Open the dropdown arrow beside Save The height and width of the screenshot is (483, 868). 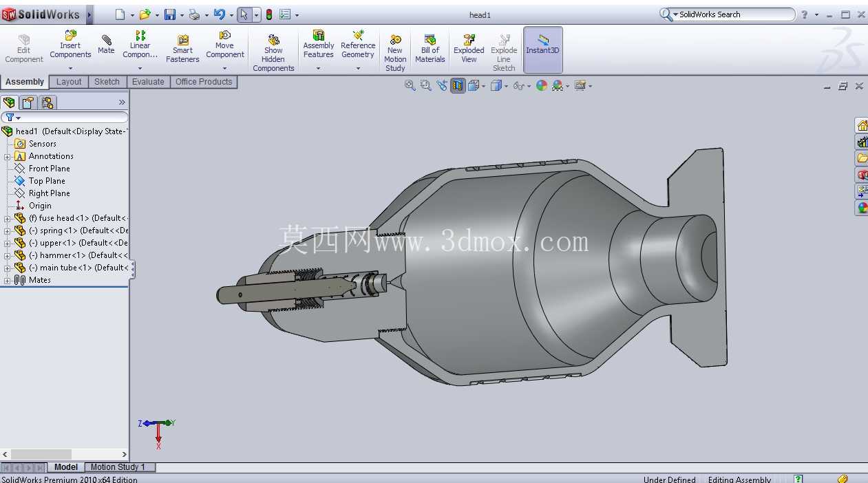coord(181,15)
